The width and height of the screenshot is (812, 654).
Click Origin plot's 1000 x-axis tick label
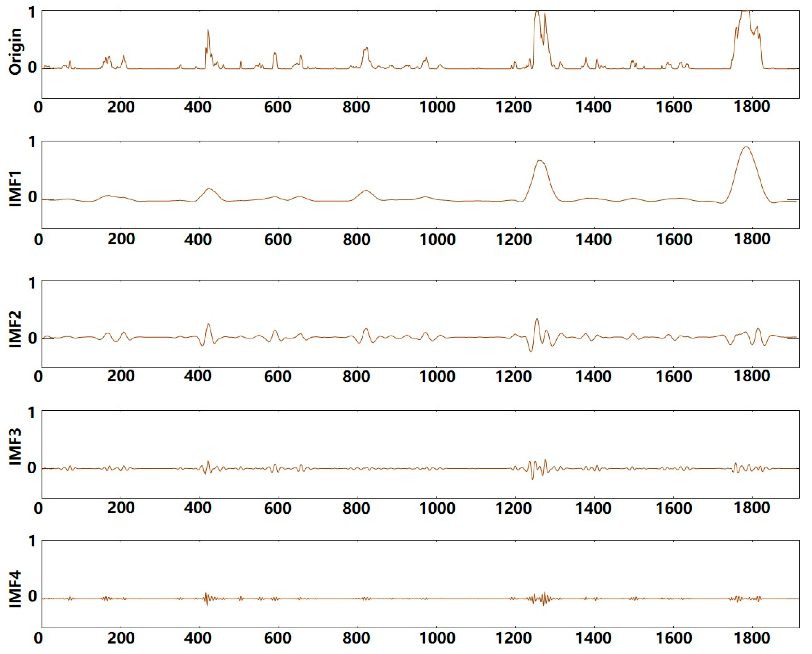pos(437,107)
